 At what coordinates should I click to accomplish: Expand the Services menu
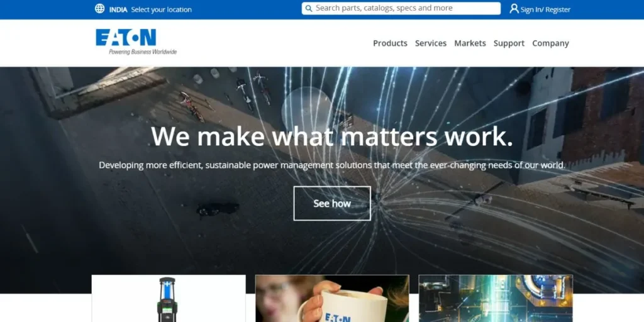coord(431,43)
